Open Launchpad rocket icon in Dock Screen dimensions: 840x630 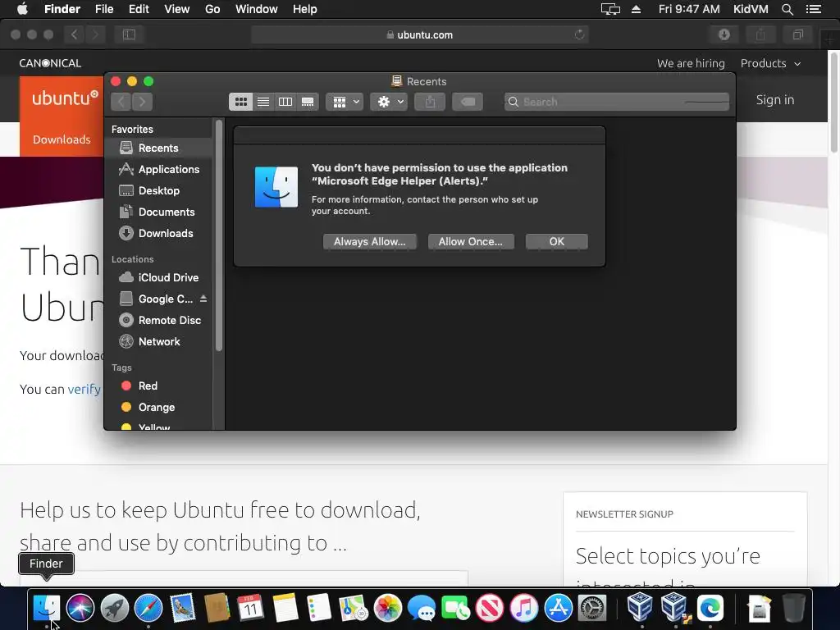pos(115,608)
